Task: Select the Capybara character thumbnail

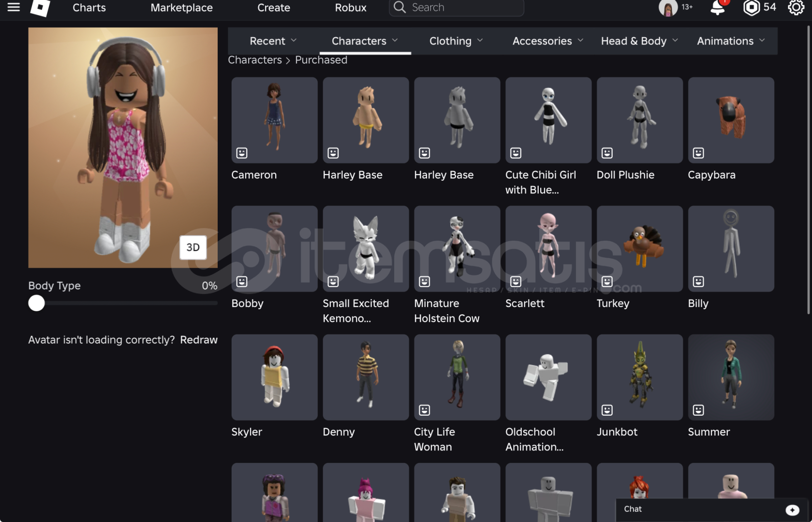Action: click(731, 120)
